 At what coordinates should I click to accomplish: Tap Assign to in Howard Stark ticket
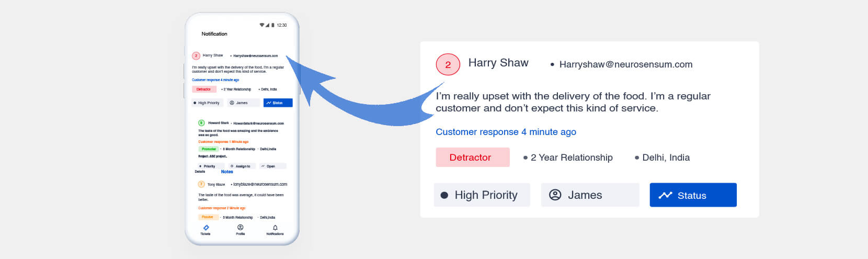pos(241,166)
